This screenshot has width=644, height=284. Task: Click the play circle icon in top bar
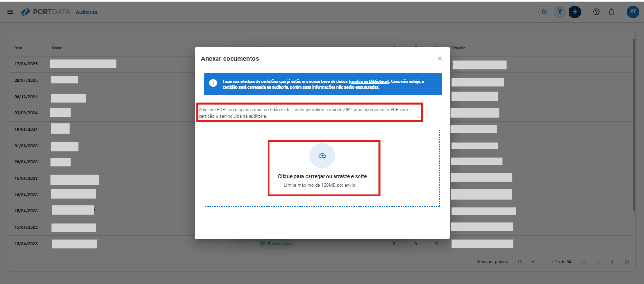[545, 12]
